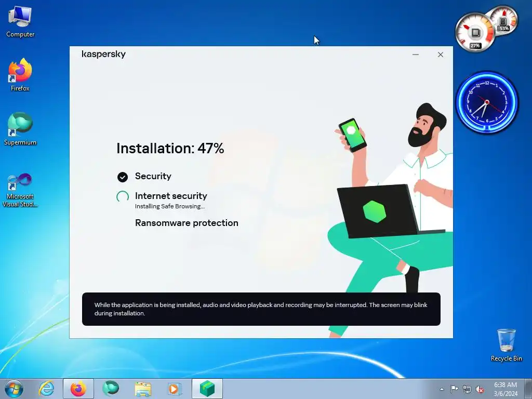Screen dimensions: 532x399
Task: Click the date 3/6/2024 in taskbar
Action: coord(506,394)
